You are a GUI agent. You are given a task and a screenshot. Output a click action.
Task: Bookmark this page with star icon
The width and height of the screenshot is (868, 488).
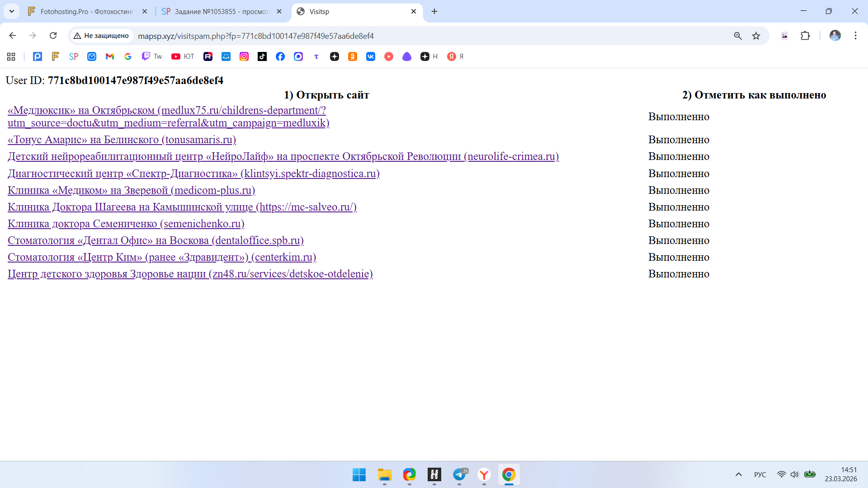coord(756,36)
